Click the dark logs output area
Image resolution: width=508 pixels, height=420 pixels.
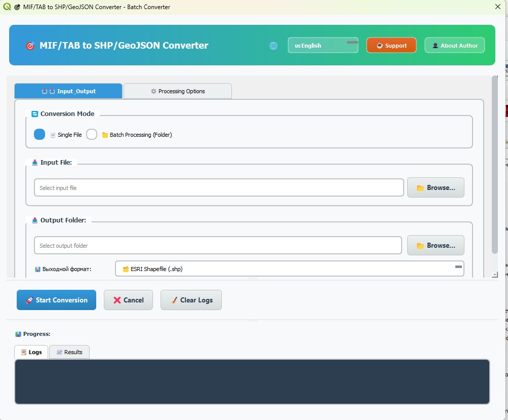[252, 382]
